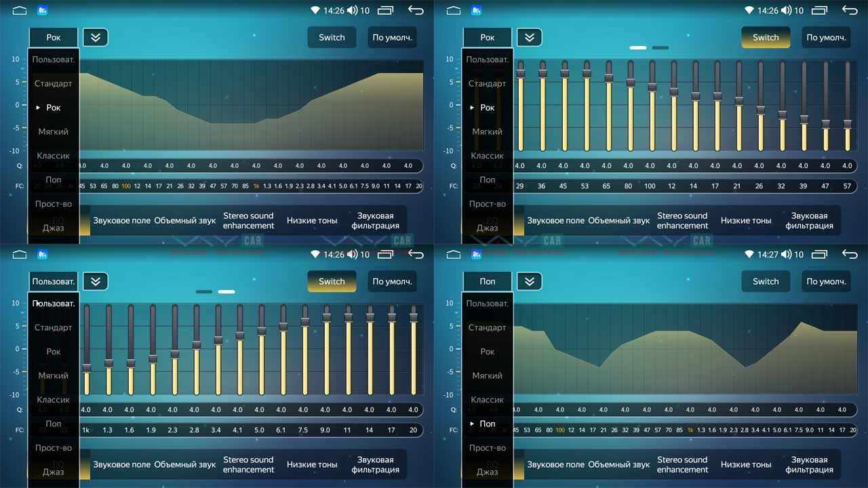The image size is (868, 488).
Task: Click the double-chevron icon next to Поп
Action: pyautogui.click(x=530, y=281)
